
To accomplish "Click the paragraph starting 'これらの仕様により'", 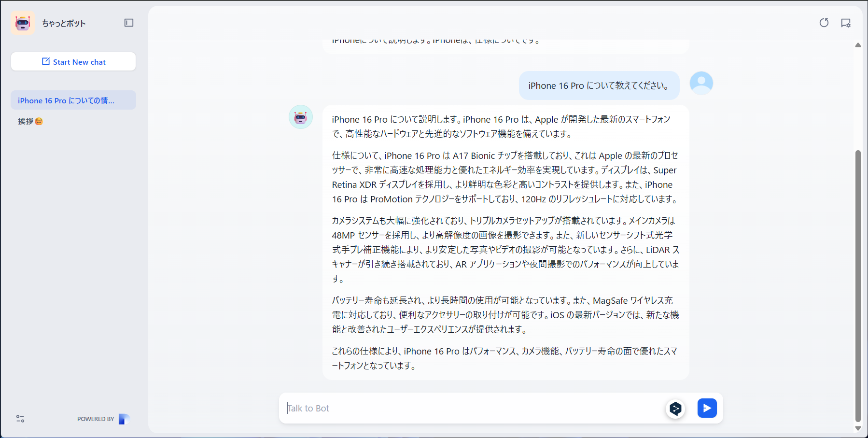I will tap(505, 358).
